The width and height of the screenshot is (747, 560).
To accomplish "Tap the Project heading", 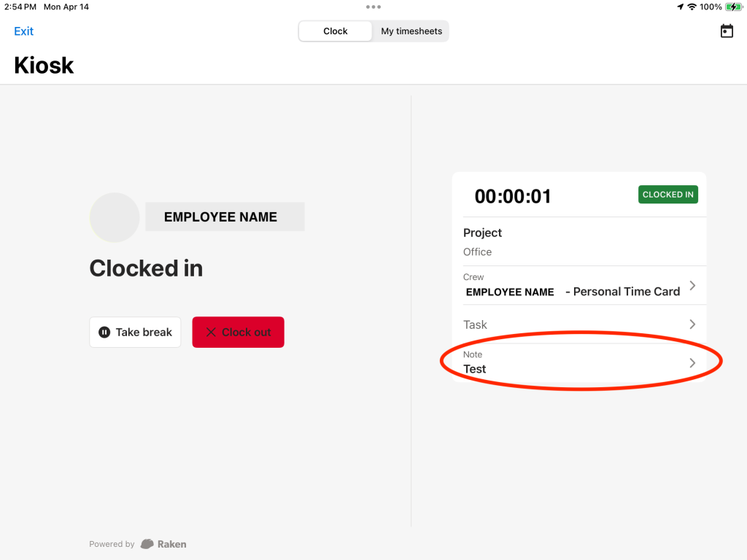I will (x=482, y=233).
